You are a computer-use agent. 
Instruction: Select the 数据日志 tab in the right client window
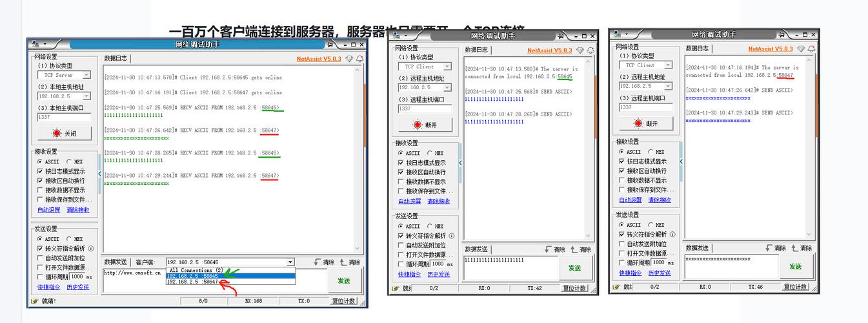pos(697,48)
